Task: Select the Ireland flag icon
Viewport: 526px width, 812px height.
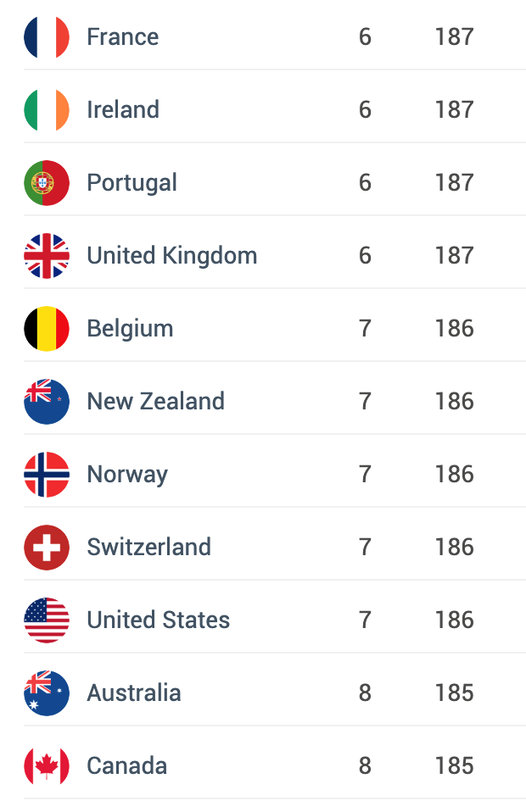Action: 47,110
